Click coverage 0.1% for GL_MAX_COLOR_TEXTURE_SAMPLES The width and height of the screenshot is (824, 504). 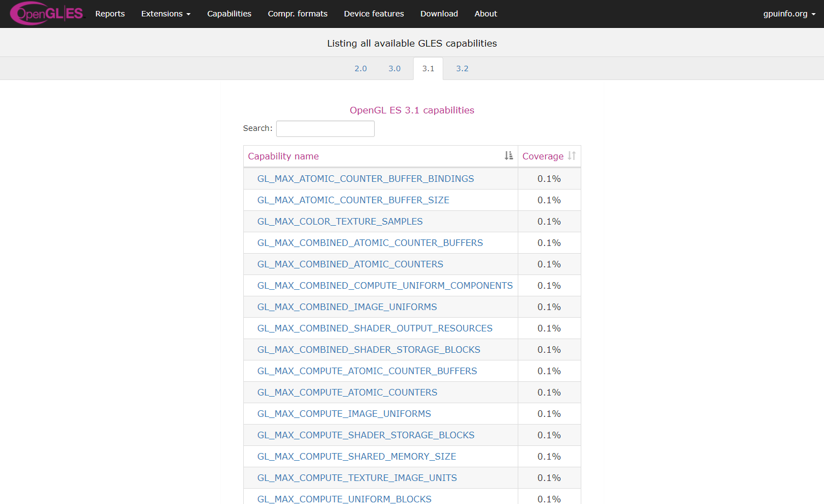point(549,221)
